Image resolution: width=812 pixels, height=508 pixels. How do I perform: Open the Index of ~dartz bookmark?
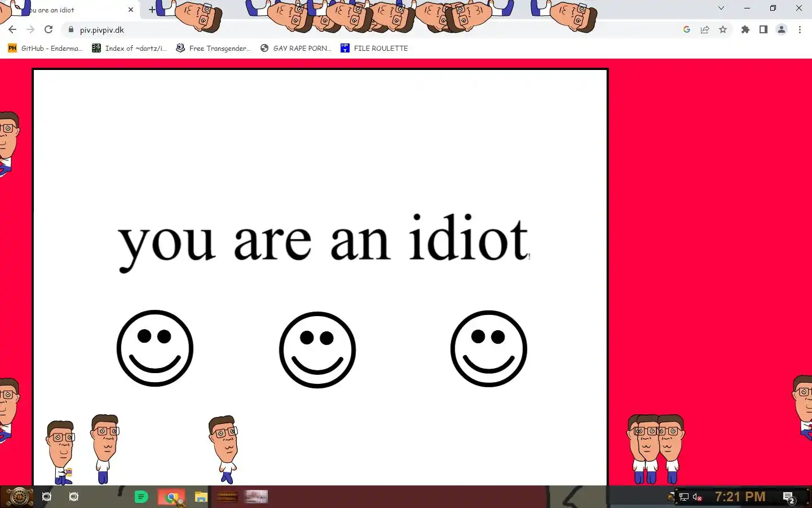[x=130, y=49]
